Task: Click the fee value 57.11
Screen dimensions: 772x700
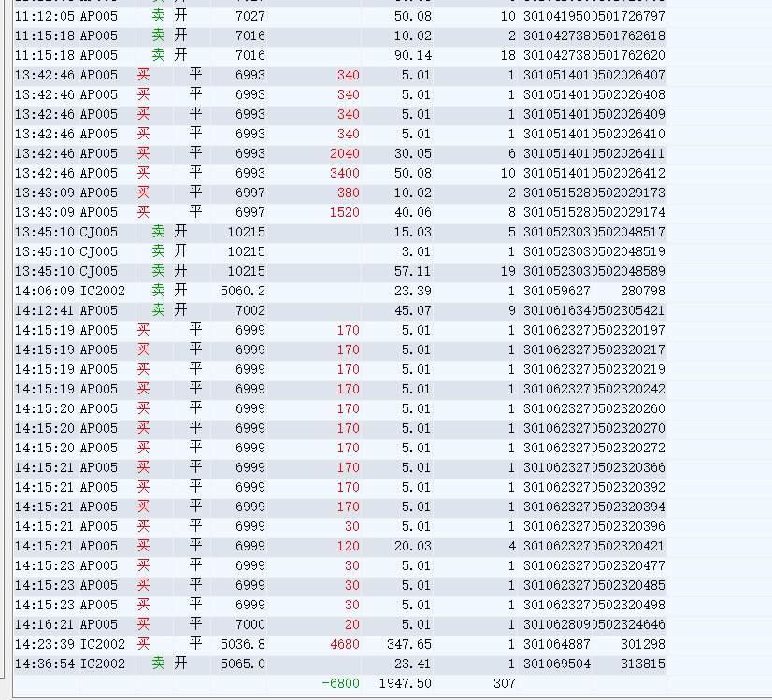Action: point(412,272)
